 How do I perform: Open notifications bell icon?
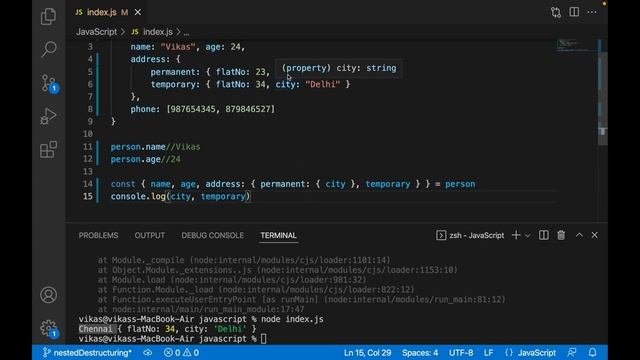click(593, 353)
